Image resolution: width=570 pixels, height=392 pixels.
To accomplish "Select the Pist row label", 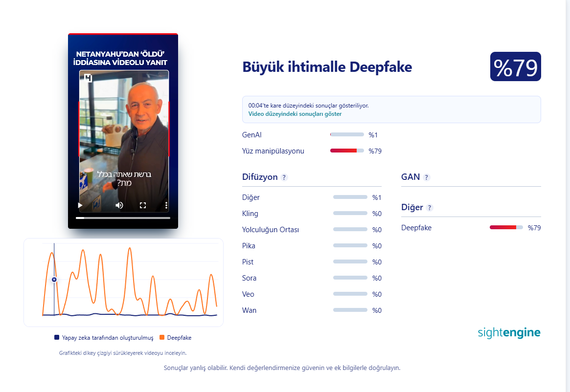I will coord(248,262).
